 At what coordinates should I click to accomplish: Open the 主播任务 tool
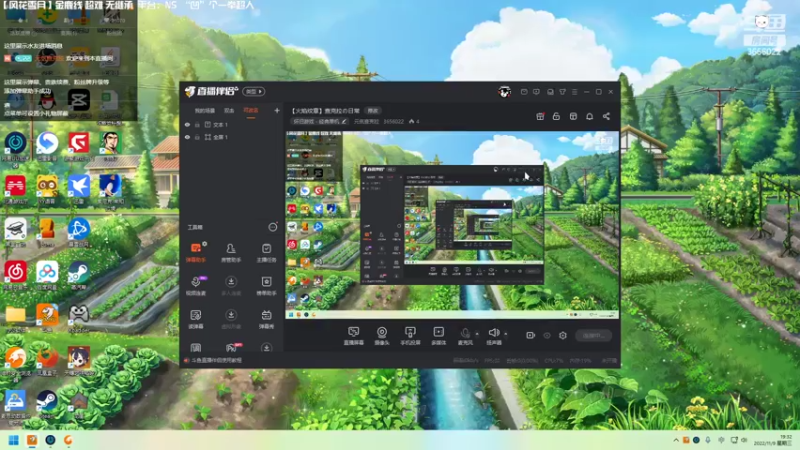click(x=266, y=252)
